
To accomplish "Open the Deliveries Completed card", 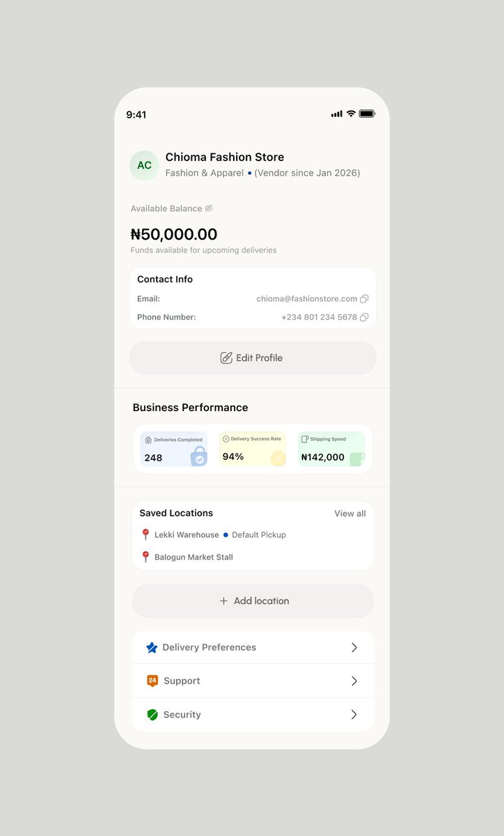I will (174, 449).
